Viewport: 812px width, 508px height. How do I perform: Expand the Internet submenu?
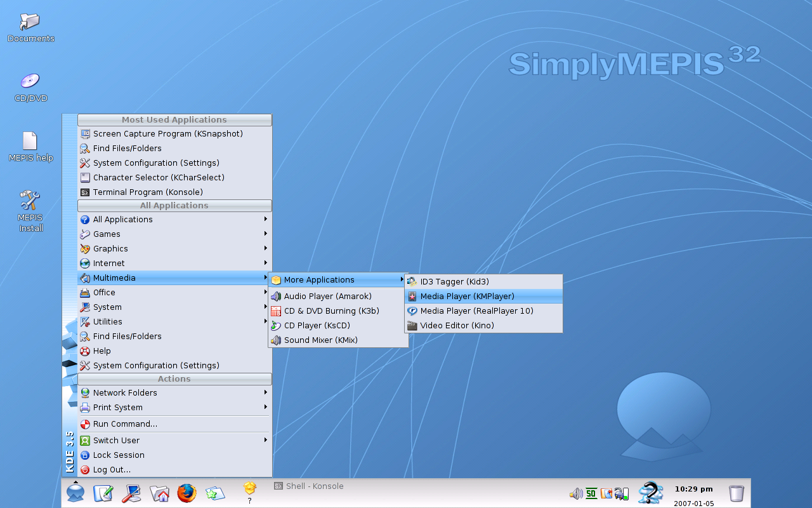pos(174,263)
